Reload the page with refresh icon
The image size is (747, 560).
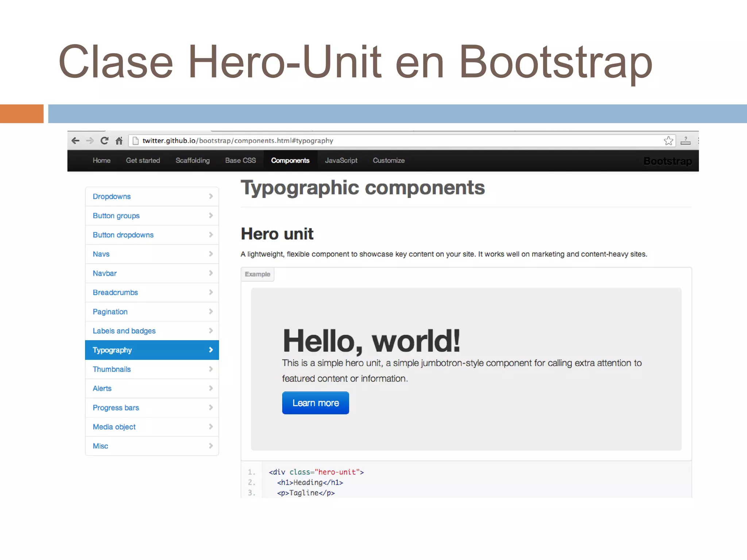[x=104, y=141]
